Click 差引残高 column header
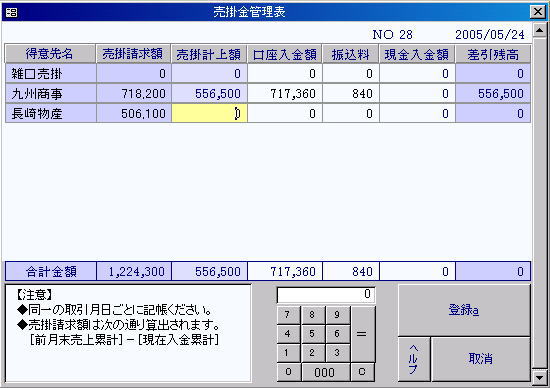This screenshot has width=550, height=388. point(493,54)
